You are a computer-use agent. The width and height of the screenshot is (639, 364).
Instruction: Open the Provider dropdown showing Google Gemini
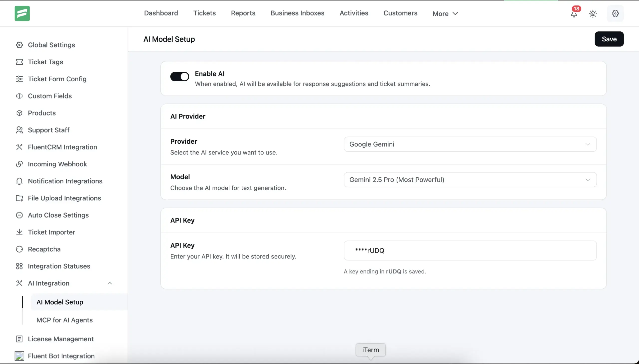pos(470,144)
